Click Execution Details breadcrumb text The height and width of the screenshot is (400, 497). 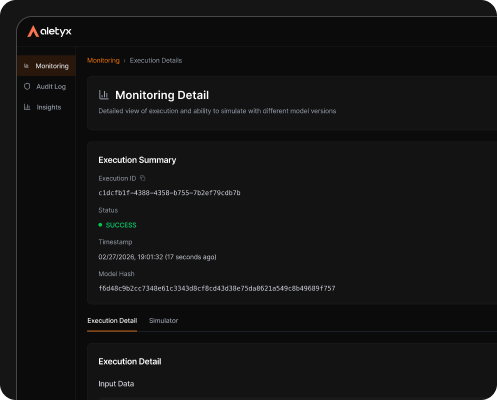click(156, 61)
